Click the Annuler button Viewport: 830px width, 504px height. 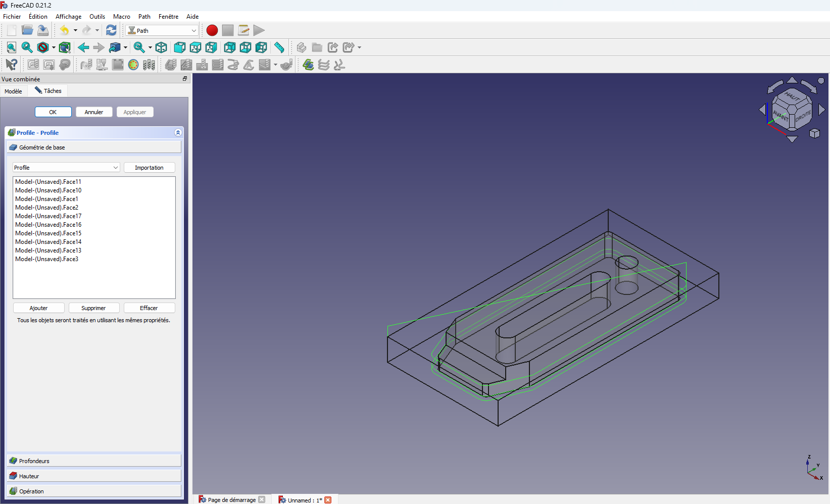[94, 112]
